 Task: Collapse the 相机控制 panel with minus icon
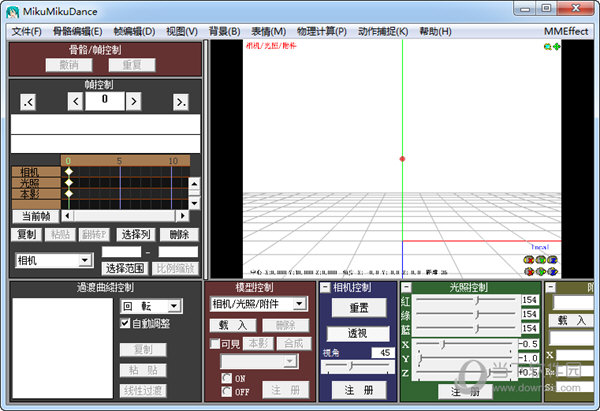pos(325,287)
